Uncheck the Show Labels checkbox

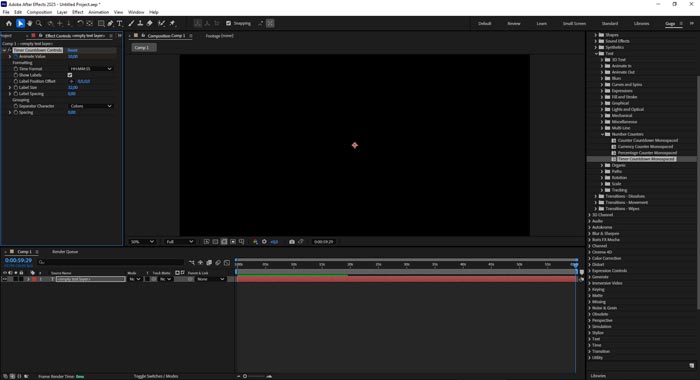tap(70, 75)
